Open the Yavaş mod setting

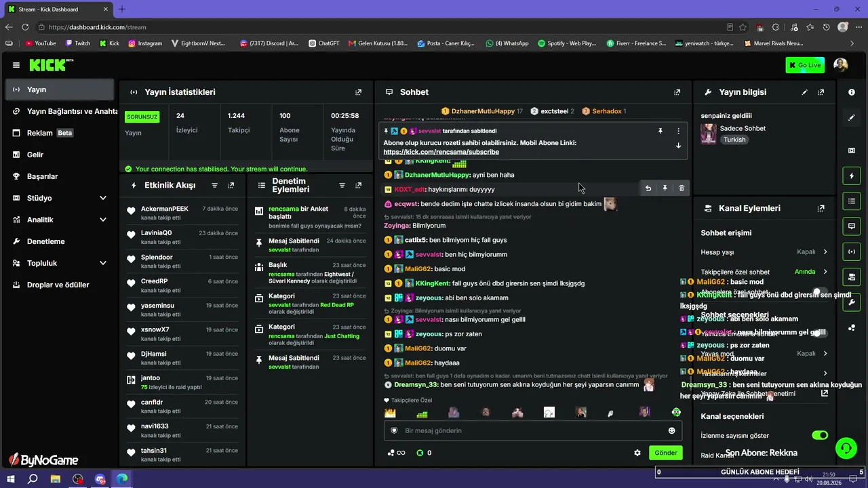764,354
